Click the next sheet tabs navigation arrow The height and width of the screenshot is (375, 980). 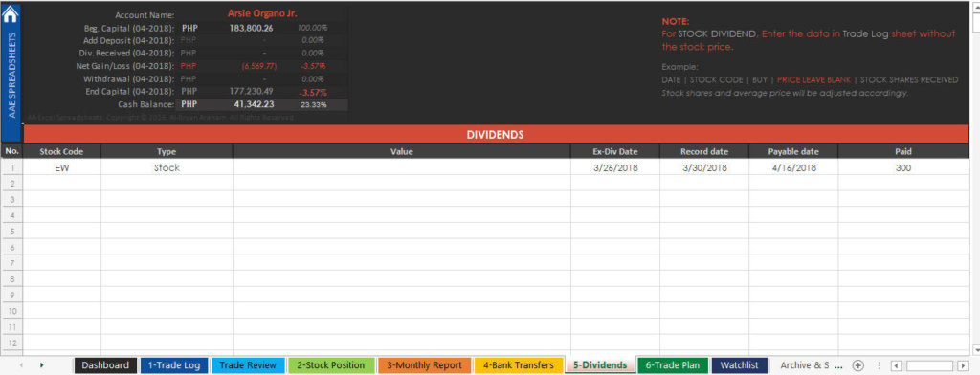tap(42, 365)
